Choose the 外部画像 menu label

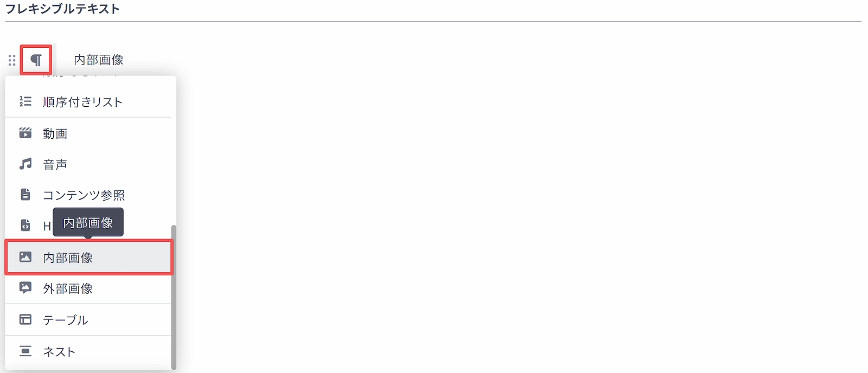[x=68, y=288]
